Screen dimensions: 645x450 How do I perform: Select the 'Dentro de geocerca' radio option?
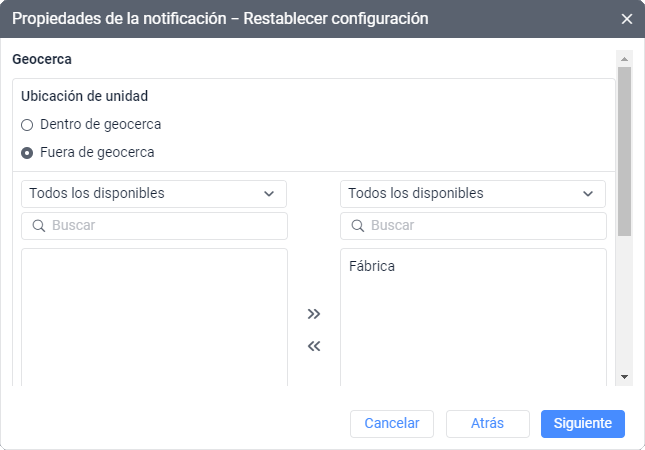click(27, 125)
